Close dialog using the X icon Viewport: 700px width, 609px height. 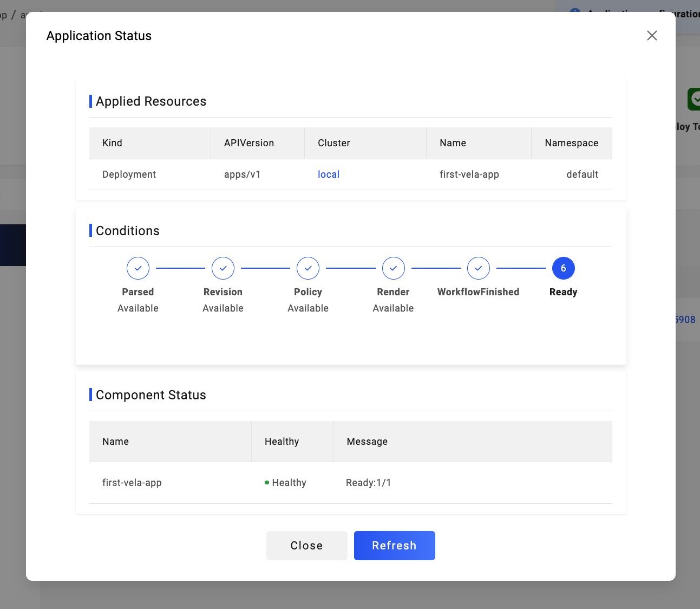[x=652, y=36]
